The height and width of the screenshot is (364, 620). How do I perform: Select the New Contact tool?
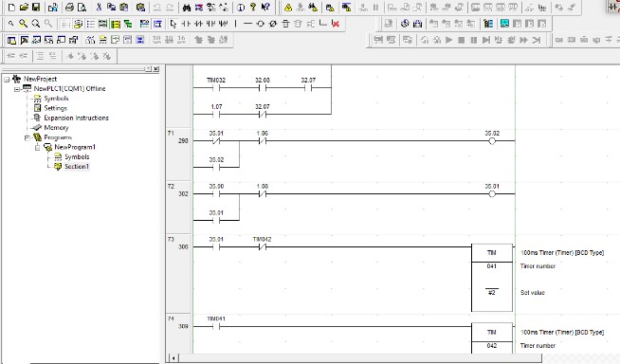[x=186, y=24]
